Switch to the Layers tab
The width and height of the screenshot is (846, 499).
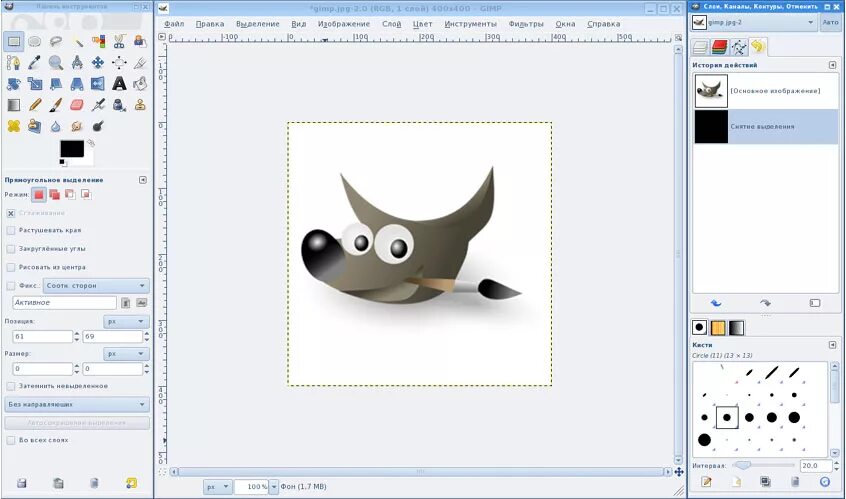click(x=700, y=47)
